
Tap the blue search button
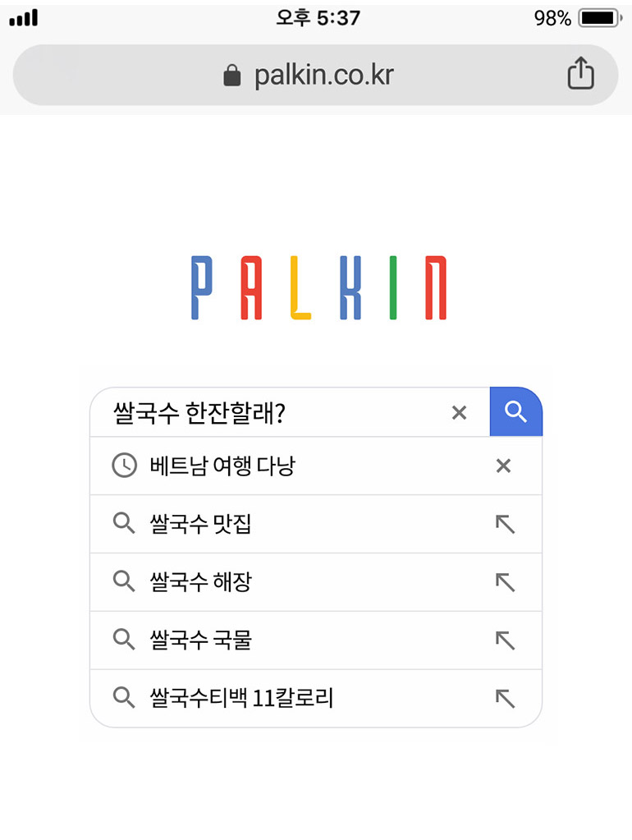515,411
